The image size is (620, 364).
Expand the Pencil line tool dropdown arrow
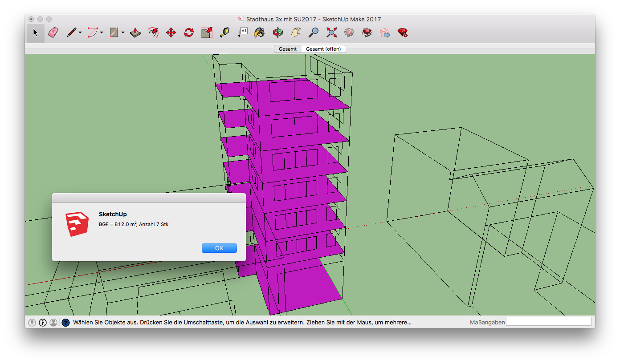click(80, 32)
